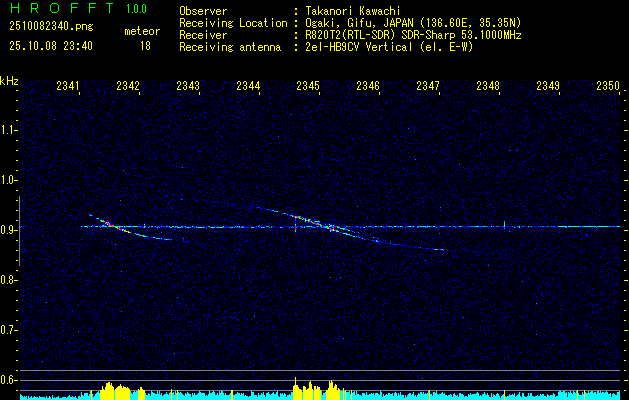Click the 2350 time axis marker
The width and height of the screenshot is (629, 400).
point(608,85)
